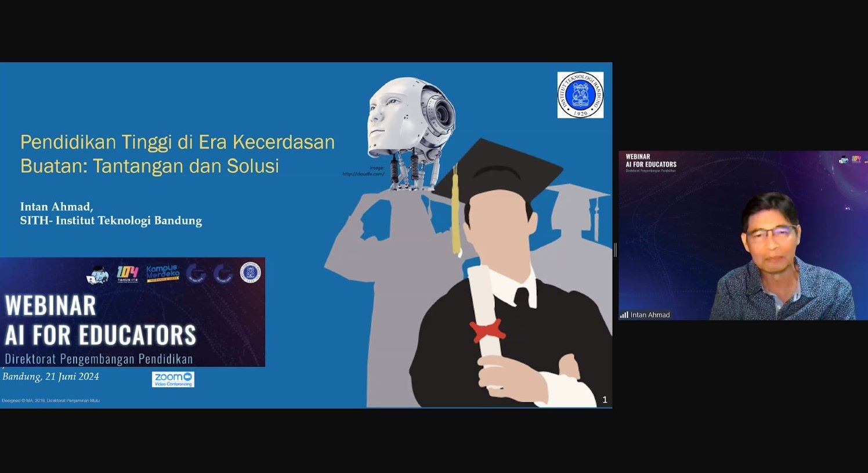Click the 'Direktorat Pengembangan Pendidikan' banner subtitle
The width and height of the screenshot is (868, 473).
pyautogui.click(x=99, y=359)
